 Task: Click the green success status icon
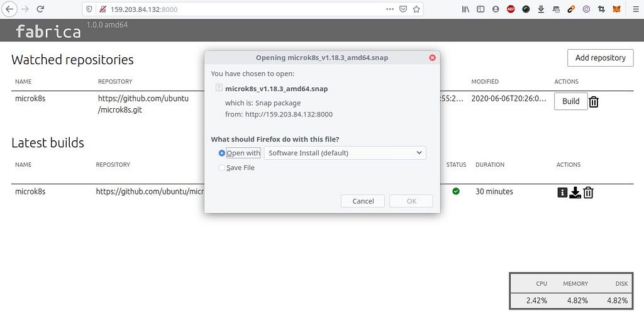(x=456, y=191)
